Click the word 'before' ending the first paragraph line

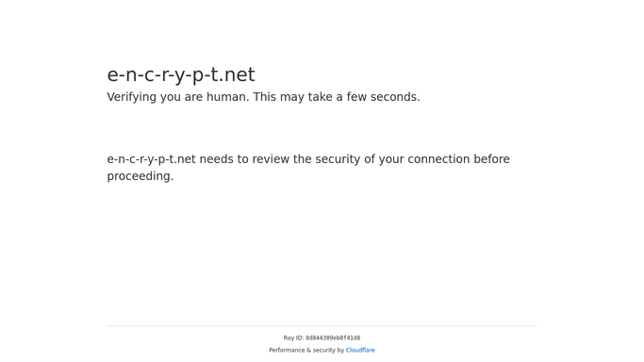click(491, 159)
